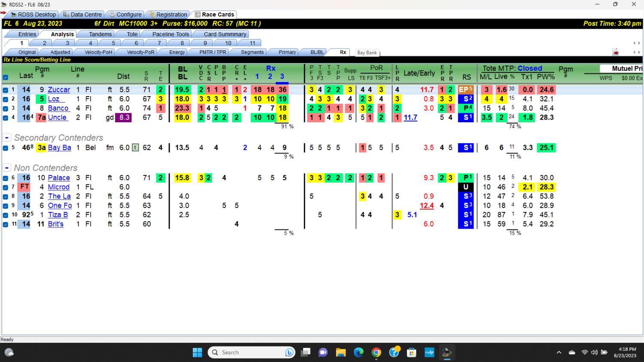644x362 pixels.
Task: Select the BL/BL sub-tab
Action: pyautogui.click(x=317, y=52)
